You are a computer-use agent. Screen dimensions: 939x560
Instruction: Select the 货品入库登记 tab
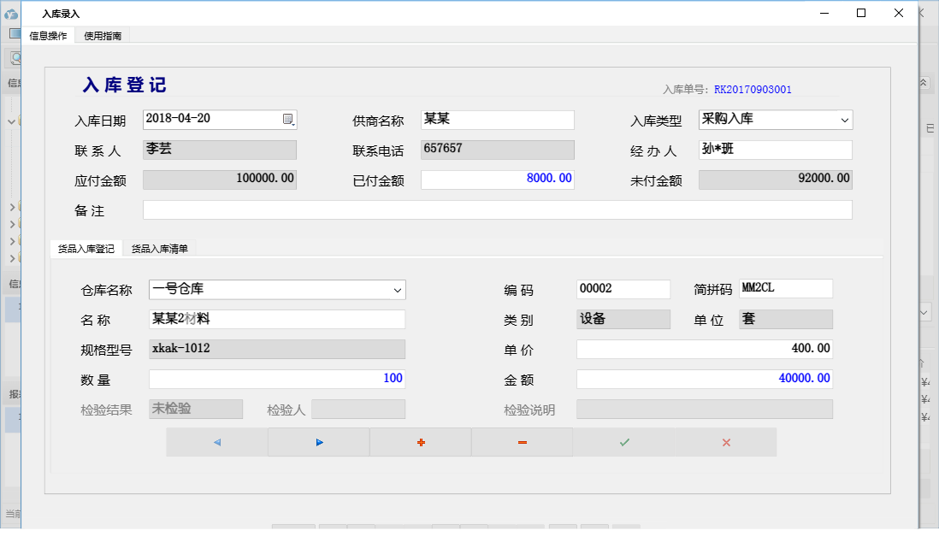coord(88,247)
